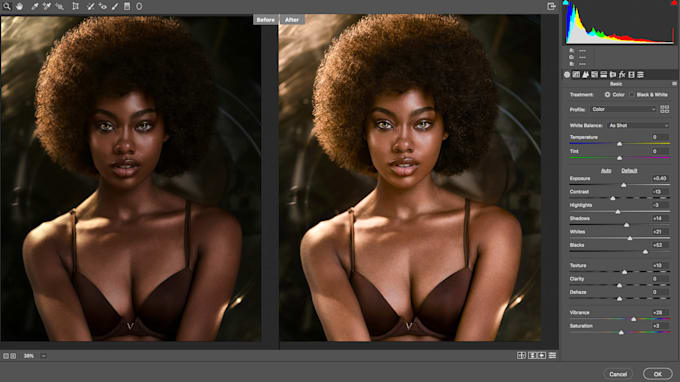Select the Color treatment radio button

(607, 95)
